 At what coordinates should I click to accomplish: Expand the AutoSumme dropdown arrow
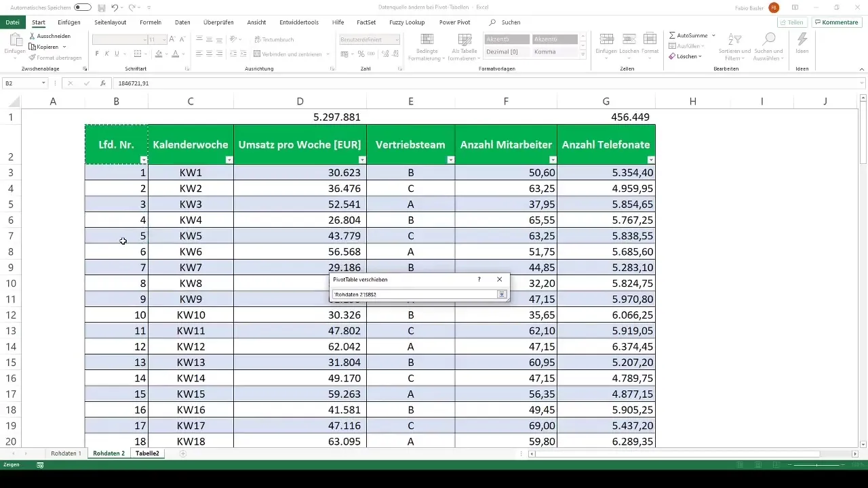click(713, 35)
